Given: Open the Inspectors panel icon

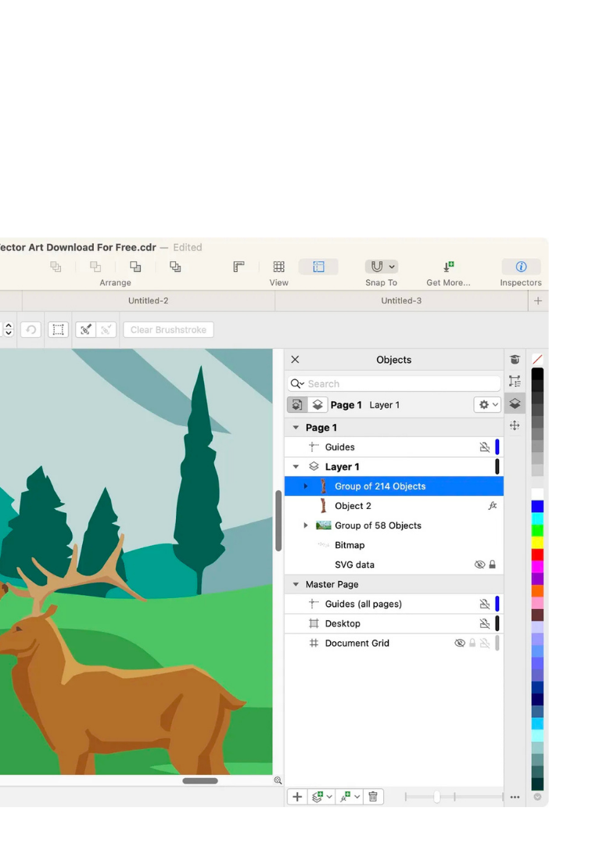Looking at the screenshot, I should (521, 267).
